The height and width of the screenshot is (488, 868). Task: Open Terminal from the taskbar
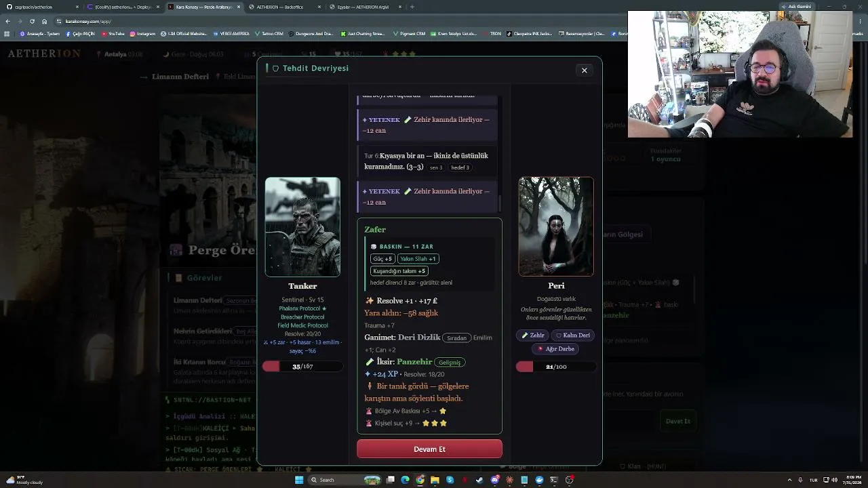point(554,480)
